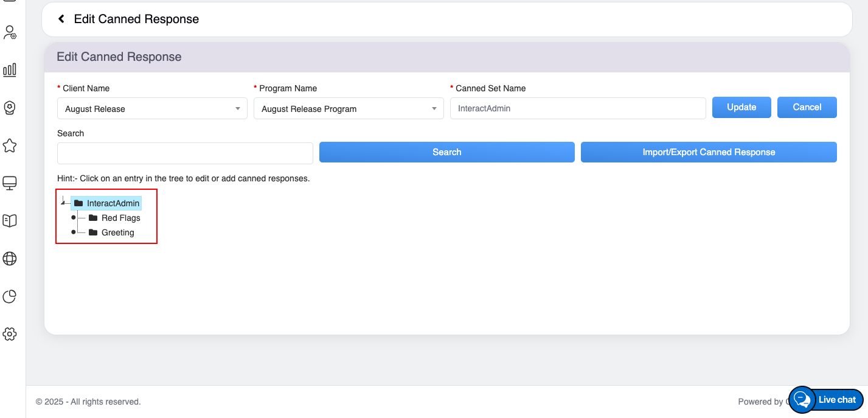868x418 pixels.
Task: Open the Live chat widget
Action: (x=826, y=400)
